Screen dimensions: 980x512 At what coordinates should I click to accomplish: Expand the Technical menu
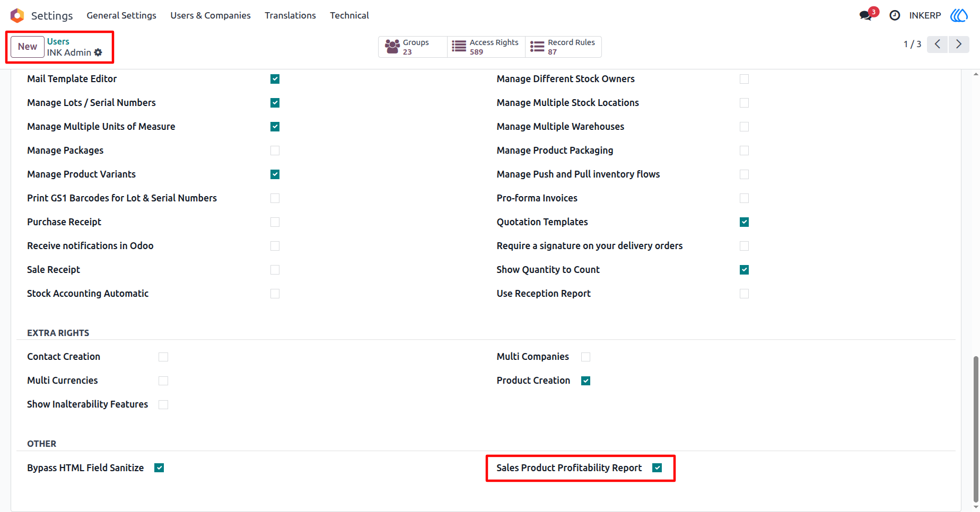tap(349, 15)
